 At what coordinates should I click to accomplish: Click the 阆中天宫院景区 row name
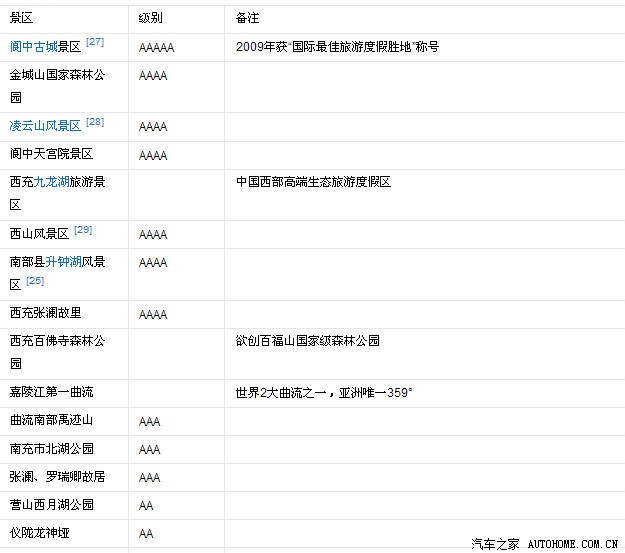51,154
